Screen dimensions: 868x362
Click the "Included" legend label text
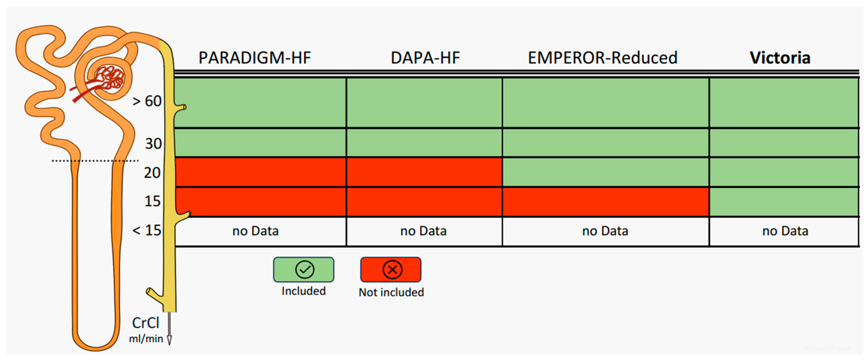click(x=304, y=291)
